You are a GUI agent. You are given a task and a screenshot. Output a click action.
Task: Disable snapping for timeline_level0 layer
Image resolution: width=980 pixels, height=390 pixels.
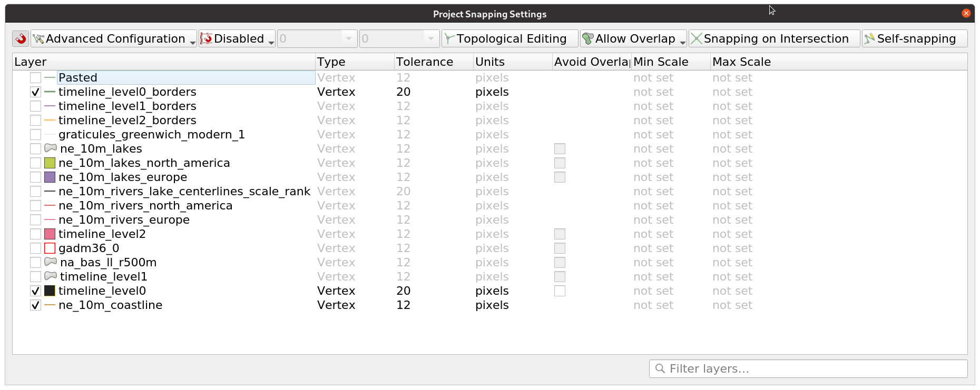click(x=35, y=291)
